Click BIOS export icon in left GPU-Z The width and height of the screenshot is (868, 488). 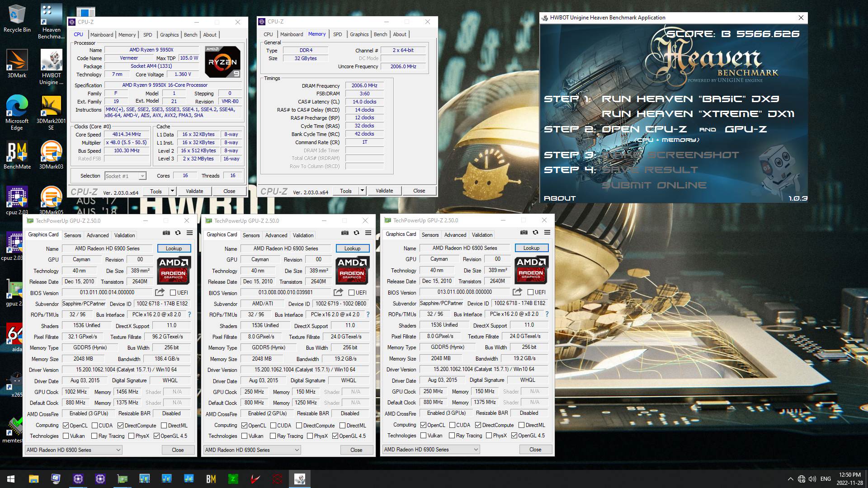point(160,292)
